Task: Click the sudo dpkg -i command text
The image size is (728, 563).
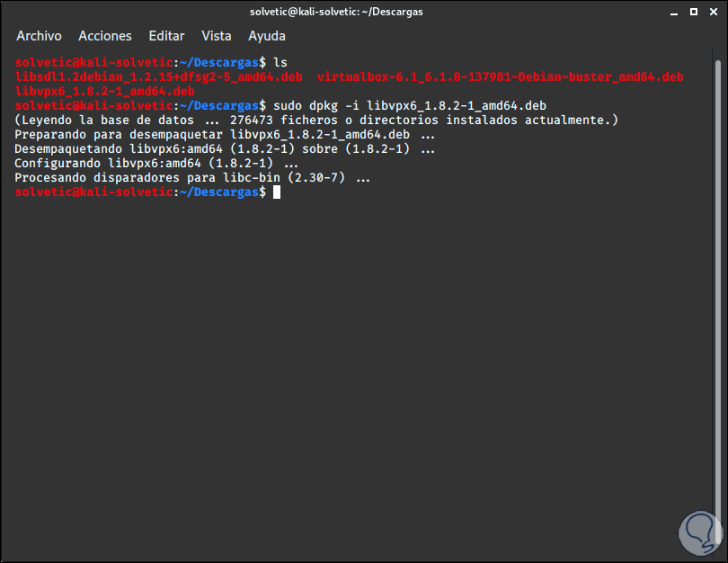Action: 409,105
